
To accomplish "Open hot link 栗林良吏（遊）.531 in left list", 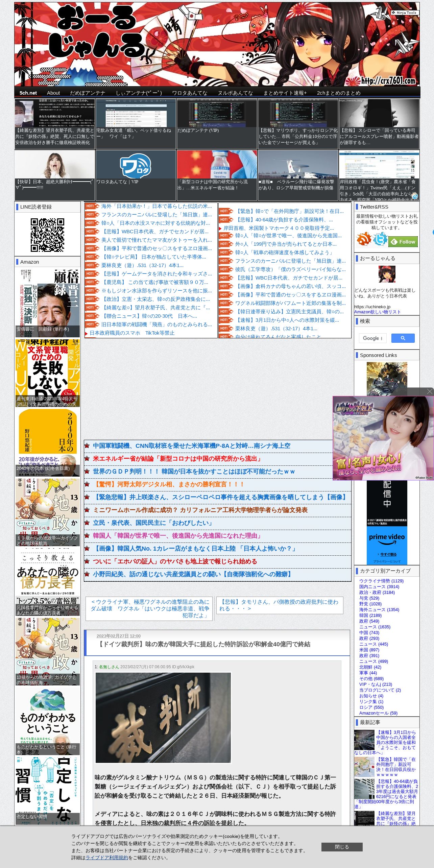I will (142, 265).
